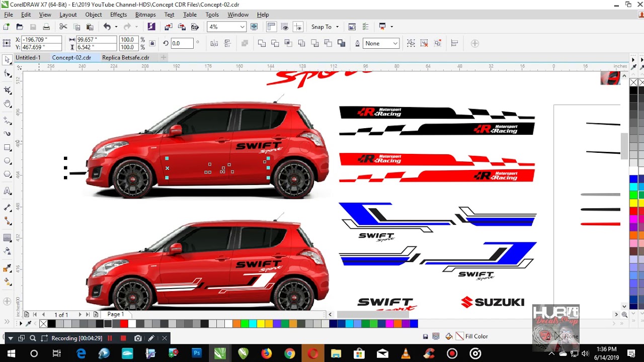Open the outline width None dropdown

tap(395, 43)
